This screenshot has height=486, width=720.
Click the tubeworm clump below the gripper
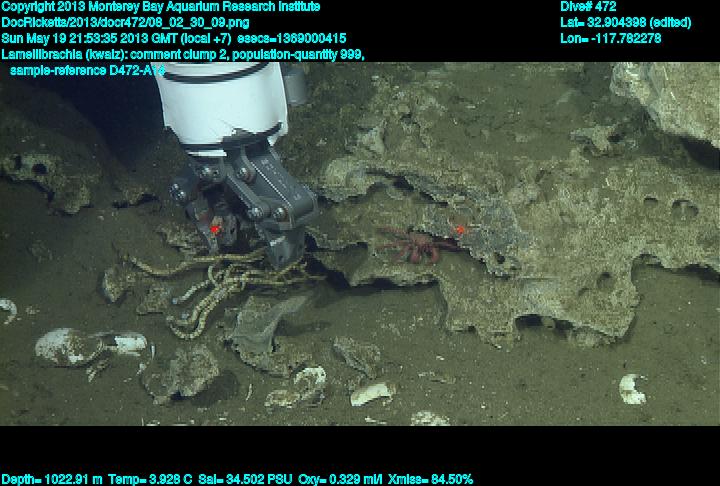(x=215, y=290)
